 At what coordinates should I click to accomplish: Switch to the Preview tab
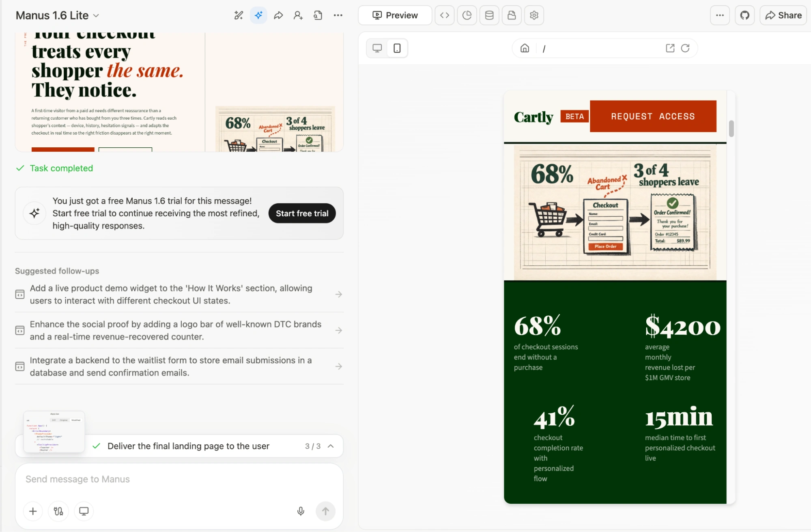coord(395,15)
